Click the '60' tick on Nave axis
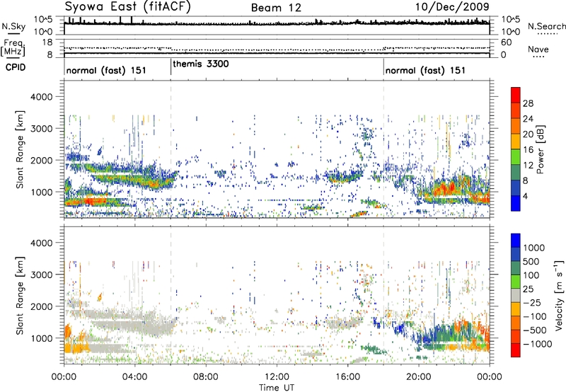This screenshot has height=392, width=566. pyautogui.click(x=507, y=42)
